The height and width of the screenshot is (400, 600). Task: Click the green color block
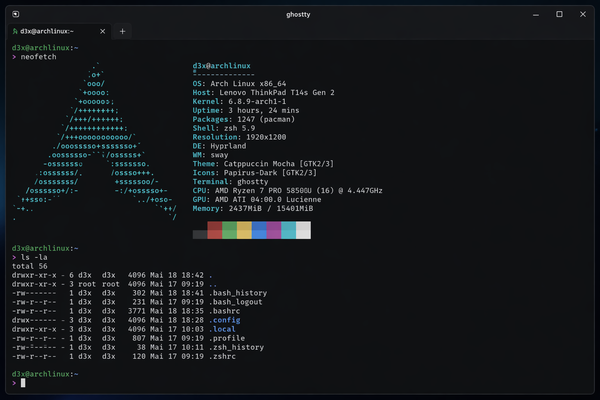click(230, 230)
